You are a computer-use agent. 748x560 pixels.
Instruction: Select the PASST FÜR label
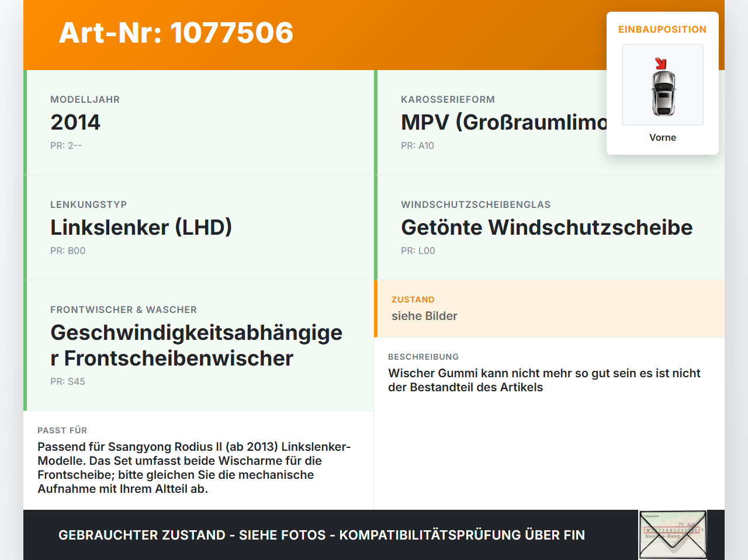click(x=63, y=430)
